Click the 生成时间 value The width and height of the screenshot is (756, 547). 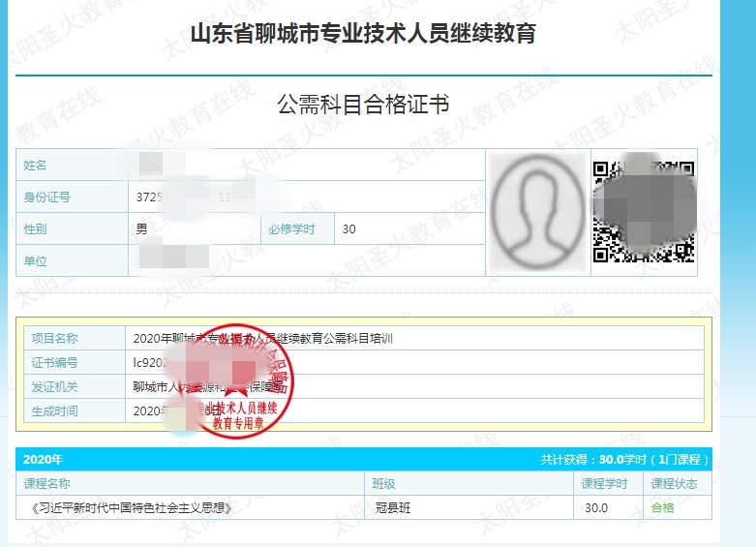tap(174, 410)
